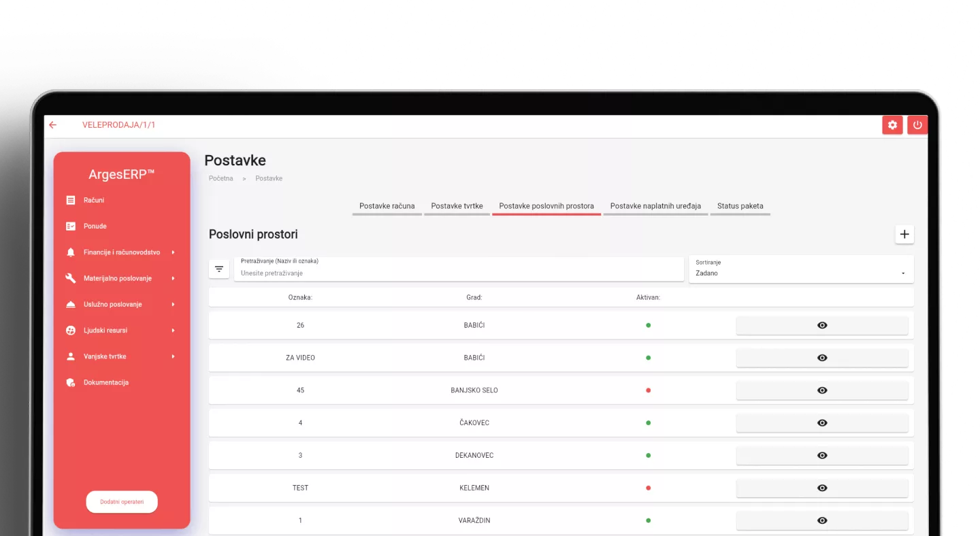The height and width of the screenshot is (536, 980).
Task: Click eye button for ČAKOVEC row
Action: 821,423
